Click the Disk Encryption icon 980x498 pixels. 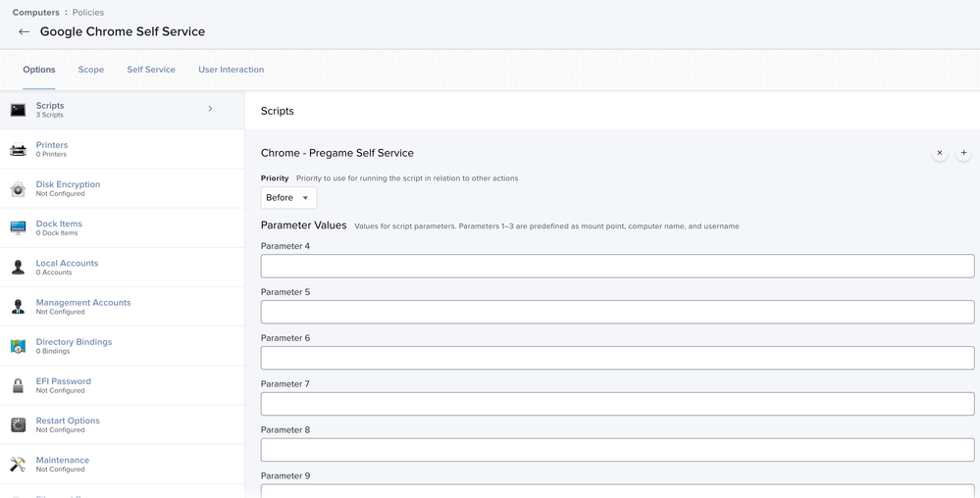coord(18,188)
